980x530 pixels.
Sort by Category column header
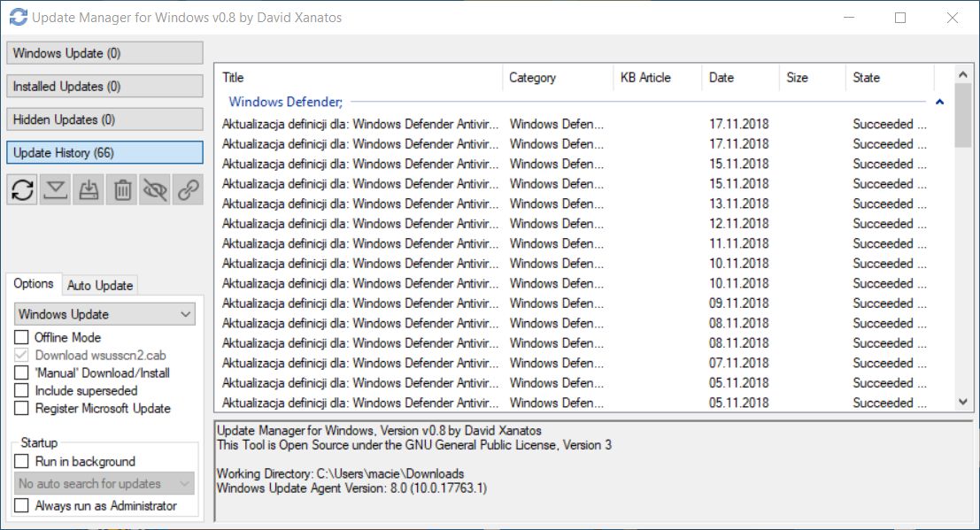click(x=558, y=78)
